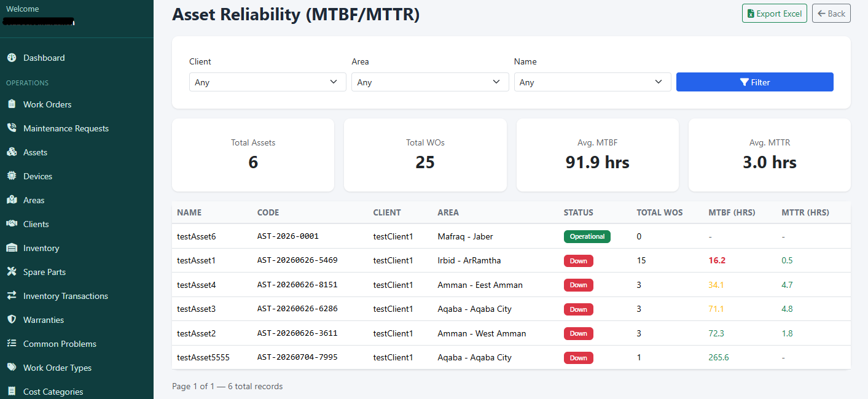Click the NAME column header
This screenshot has height=399, width=868.
pos(189,212)
